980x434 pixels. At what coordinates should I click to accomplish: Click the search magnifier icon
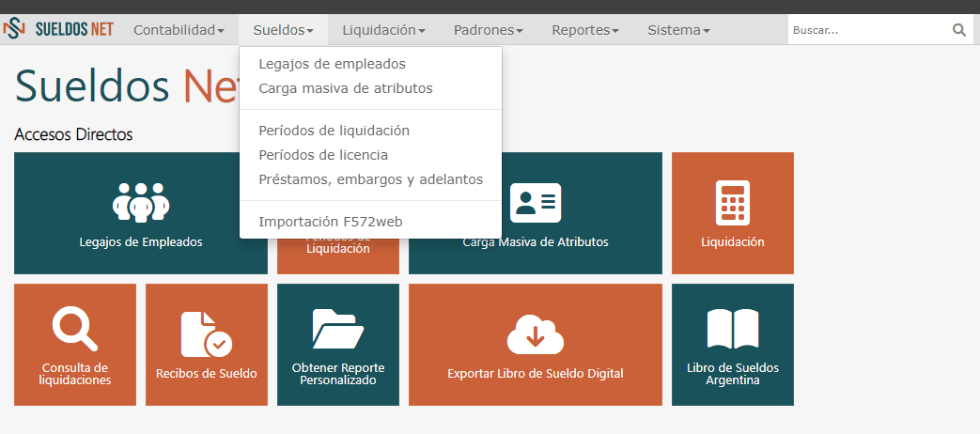click(958, 30)
